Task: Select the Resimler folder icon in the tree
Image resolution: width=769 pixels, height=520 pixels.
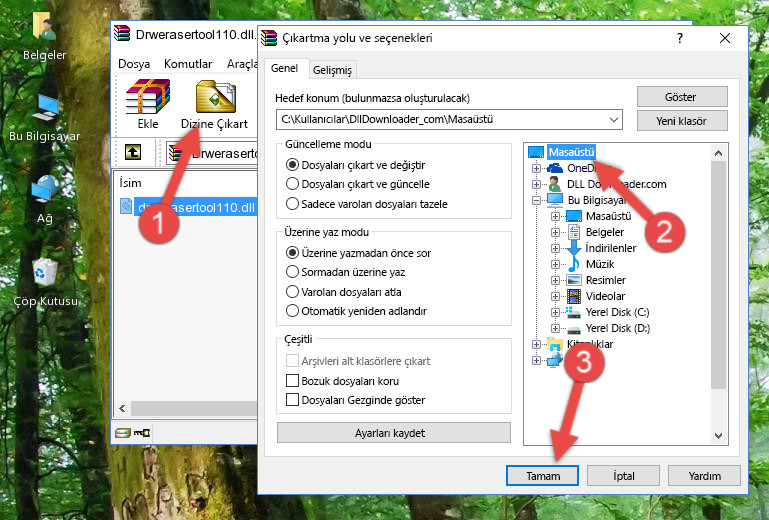Action: point(574,280)
